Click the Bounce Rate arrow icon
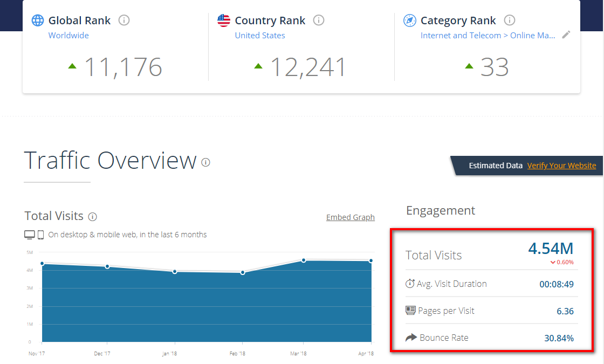 (411, 338)
